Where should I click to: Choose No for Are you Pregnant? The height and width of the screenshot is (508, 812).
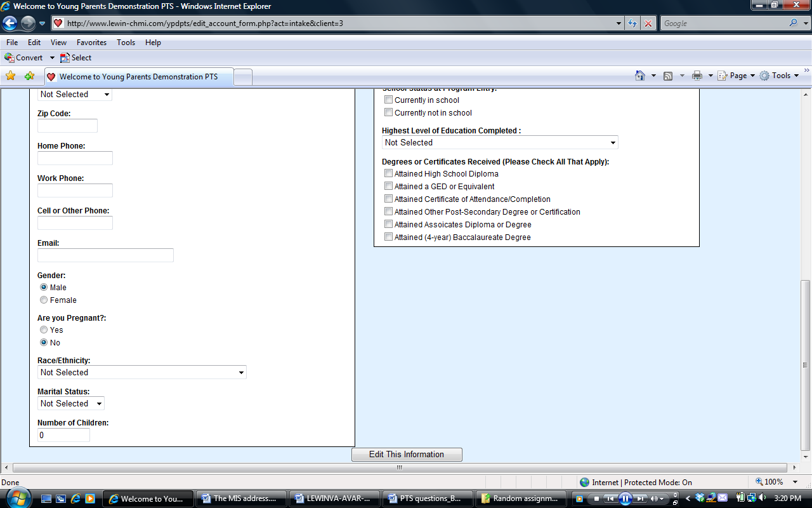44,342
